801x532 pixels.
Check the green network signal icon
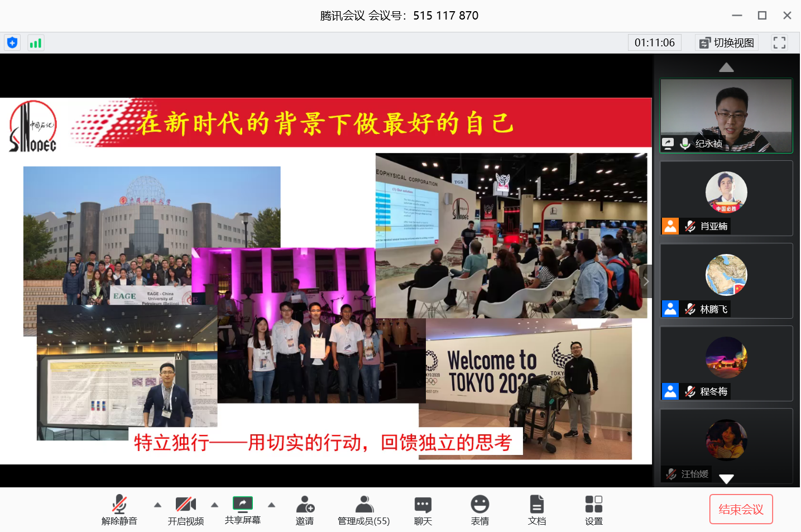(36, 43)
